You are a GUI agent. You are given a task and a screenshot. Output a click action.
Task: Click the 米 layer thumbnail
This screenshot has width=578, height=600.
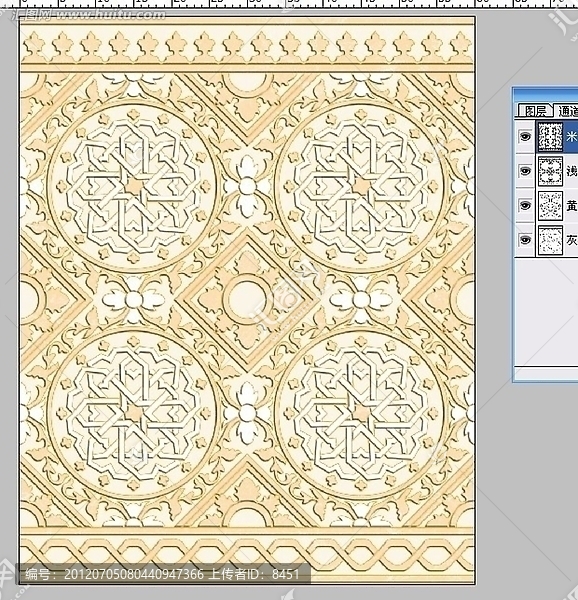click(x=550, y=136)
